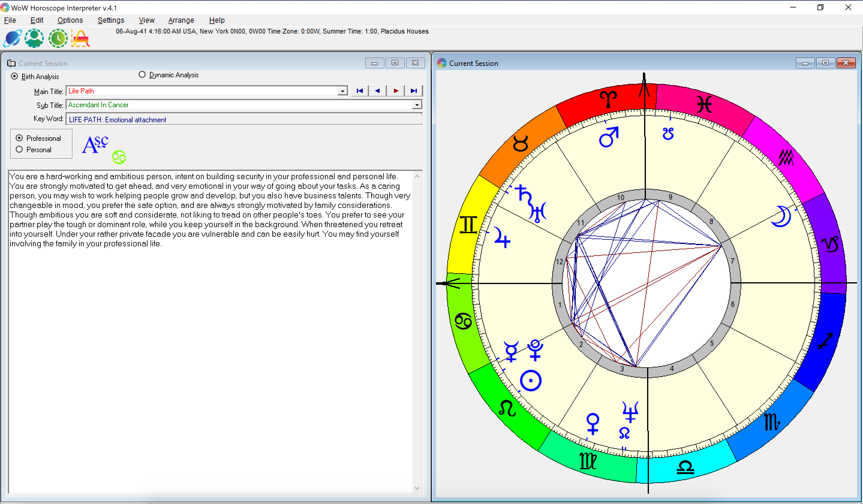
Task: Click the blue planet toolbar icon
Action: tap(12, 38)
